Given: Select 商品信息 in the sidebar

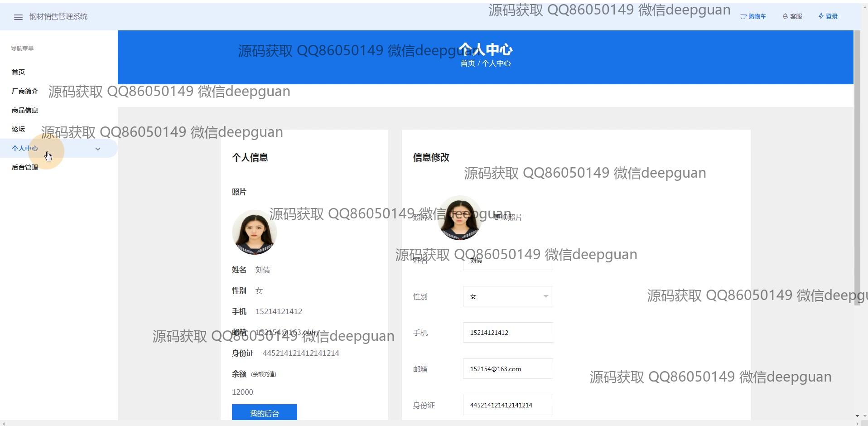Looking at the screenshot, I should click(25, 110).
